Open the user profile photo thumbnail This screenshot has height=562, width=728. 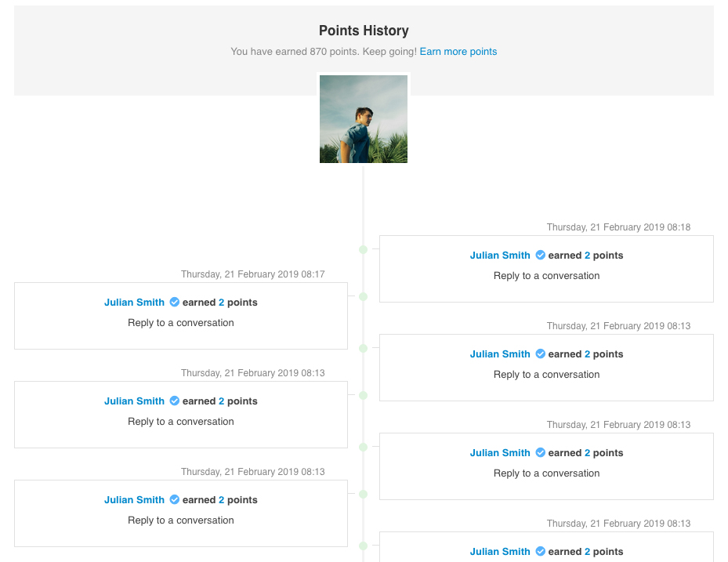[364, 119]
